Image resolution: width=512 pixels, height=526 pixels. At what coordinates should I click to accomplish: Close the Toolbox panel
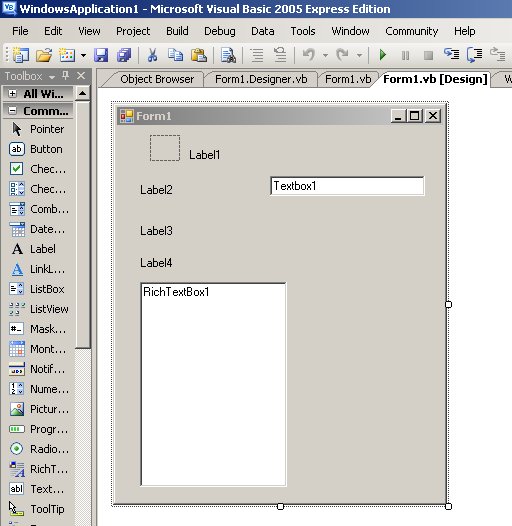[x=81, y=76]
